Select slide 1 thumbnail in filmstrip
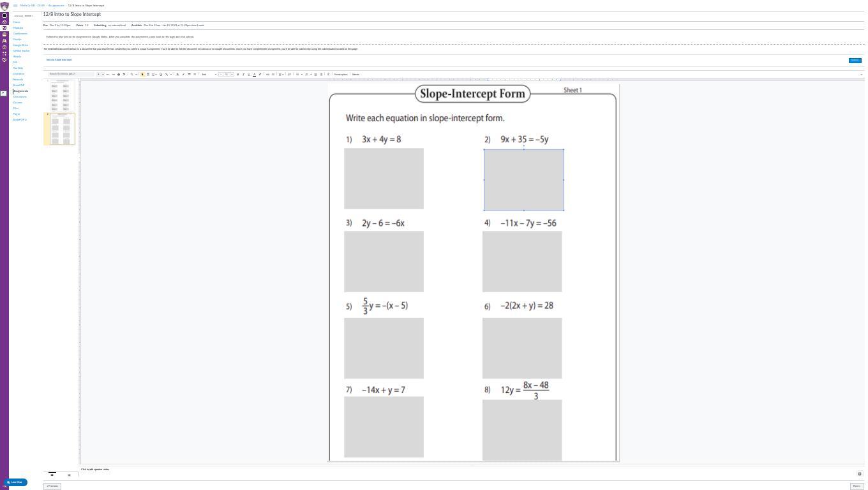This screenshot has height=490, width=868. [62, 95]
